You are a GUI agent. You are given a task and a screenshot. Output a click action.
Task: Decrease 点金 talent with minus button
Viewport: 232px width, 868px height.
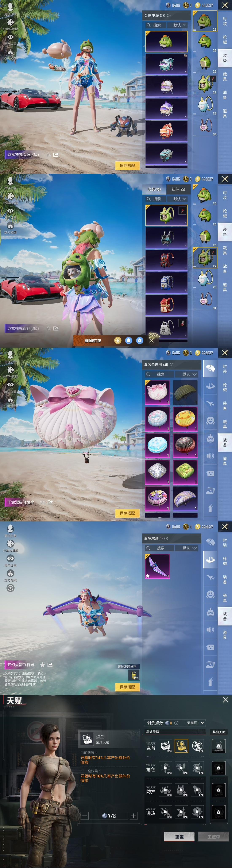[x=85, y=816]
